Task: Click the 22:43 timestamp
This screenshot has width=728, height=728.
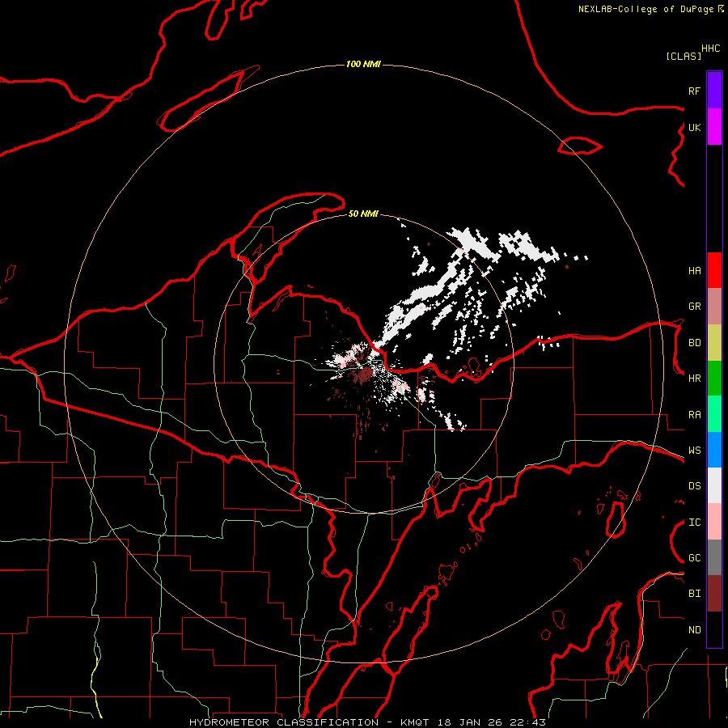Action: click(x=527, y=722)
